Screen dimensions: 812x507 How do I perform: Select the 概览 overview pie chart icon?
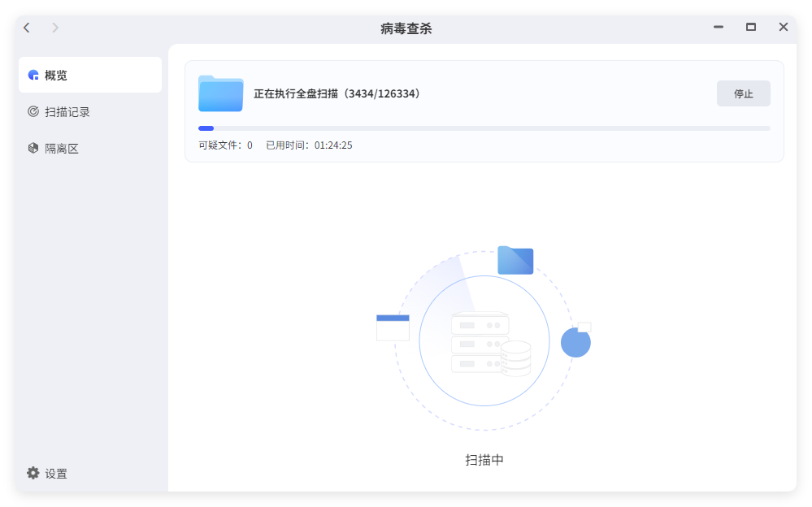[x=33, y=75]
